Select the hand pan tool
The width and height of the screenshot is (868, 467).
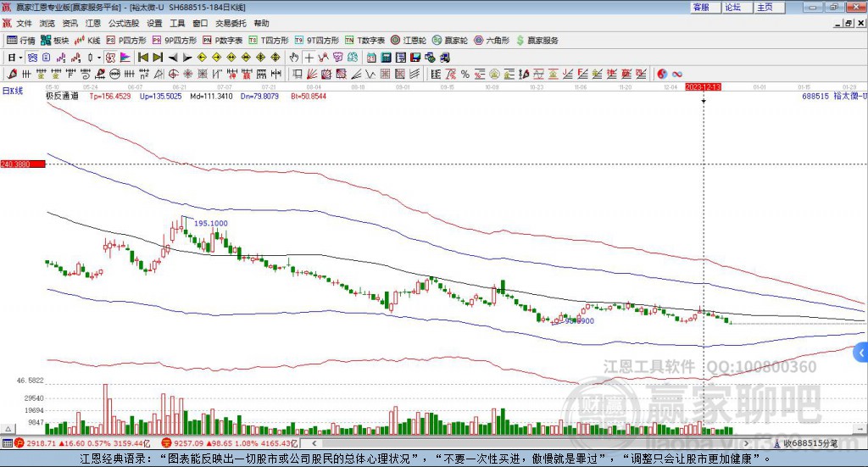click(x=294, y=58)
